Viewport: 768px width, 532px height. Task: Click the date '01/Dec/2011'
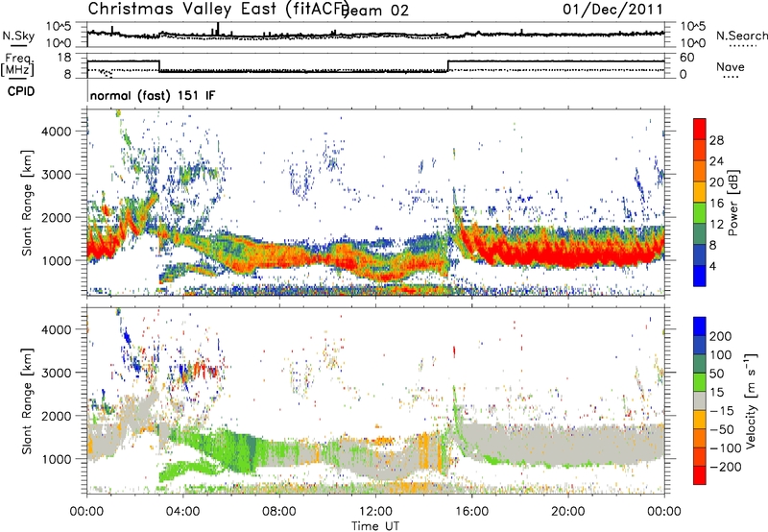point(612,9)
